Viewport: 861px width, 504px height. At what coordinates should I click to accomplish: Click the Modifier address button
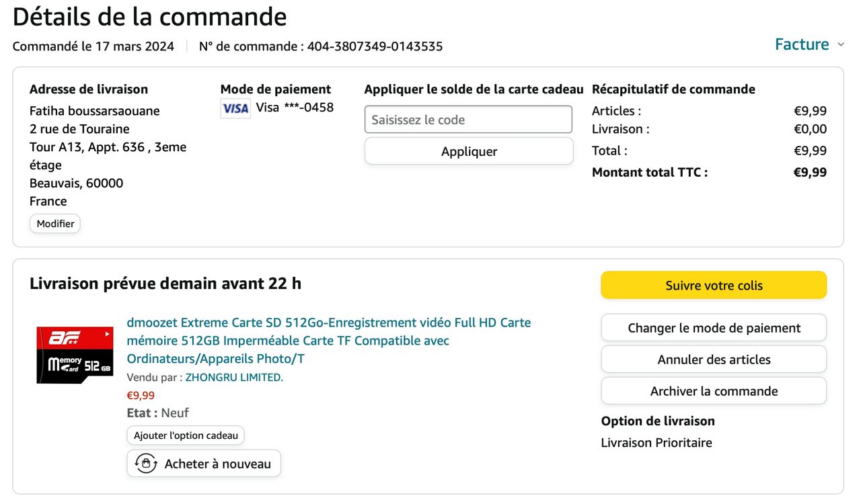coord(55,224)
